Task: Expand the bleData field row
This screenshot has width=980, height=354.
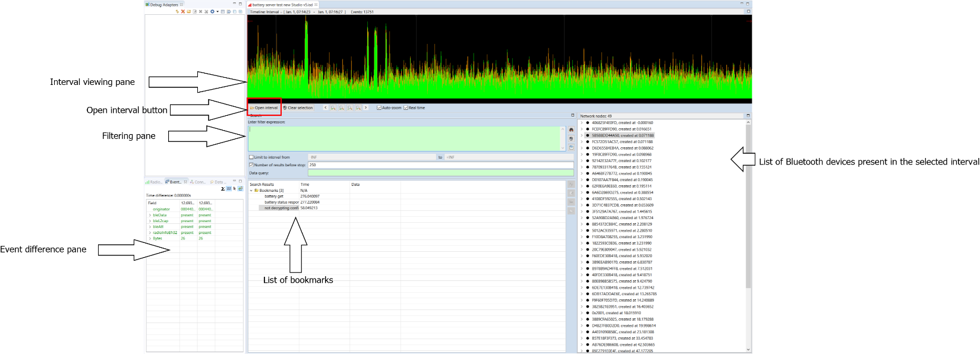Action: [x=150, y=215]
